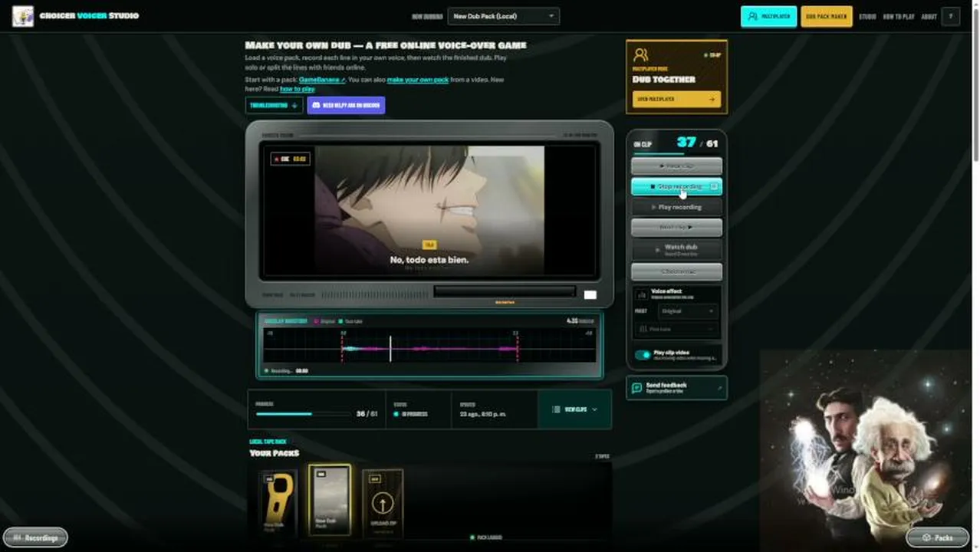Click the 'Your Packs' heading
Image resolution: width=980 pixels, height=552 pixels.
275,453
